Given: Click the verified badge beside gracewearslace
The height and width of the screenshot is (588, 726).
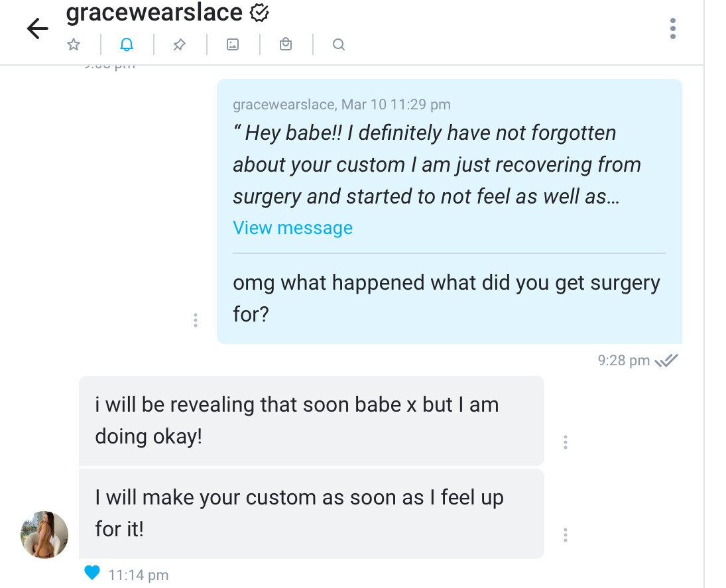Looking at the screenshot, I should pos(259,12).
